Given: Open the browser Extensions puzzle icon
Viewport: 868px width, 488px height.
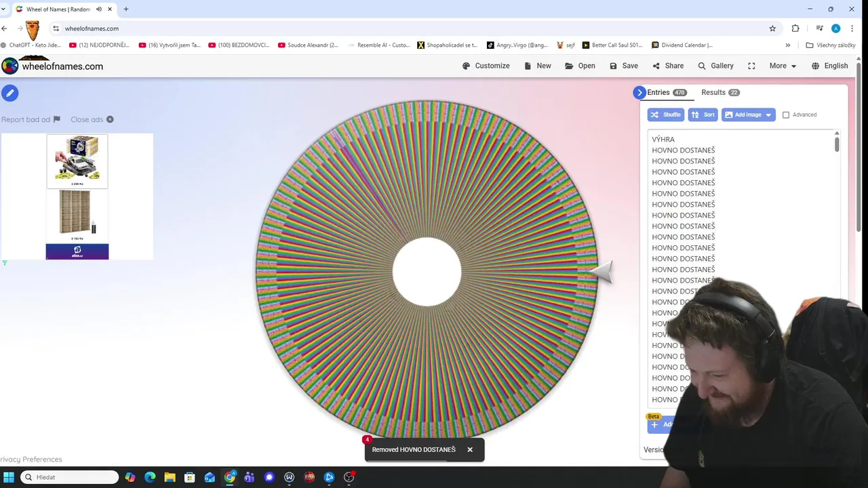Looking at the screenshot, I should (795, 28).
